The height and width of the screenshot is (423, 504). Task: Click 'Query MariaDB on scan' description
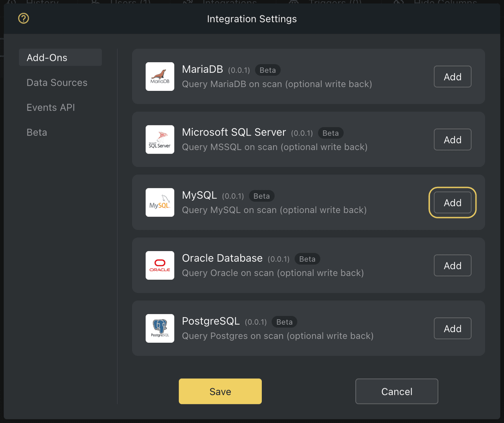pos(277,84)
